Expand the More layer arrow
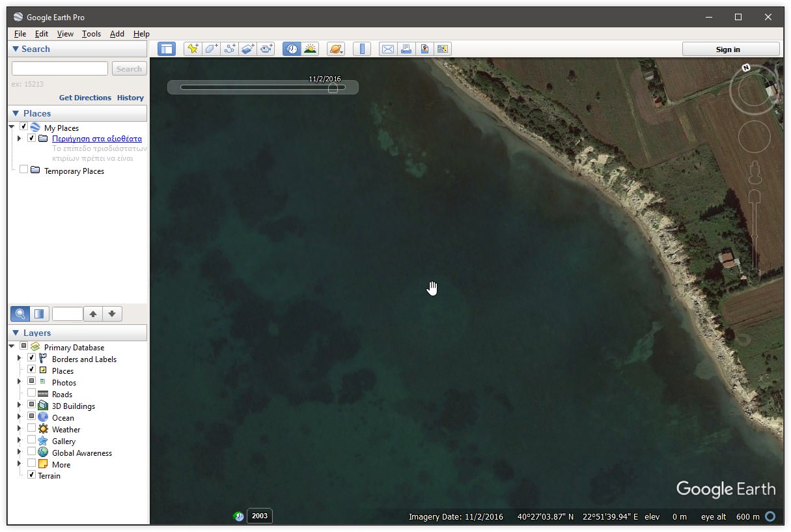Image resolution: width=791 pixels, height=532 pixels. click(20, 464)
